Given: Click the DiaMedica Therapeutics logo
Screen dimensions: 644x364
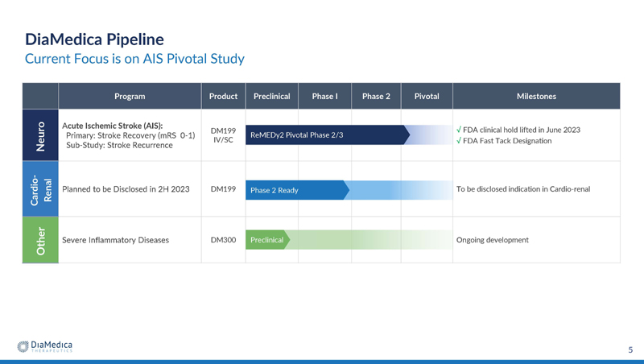Looking at the screenshot, I should (x=44, y=346).
